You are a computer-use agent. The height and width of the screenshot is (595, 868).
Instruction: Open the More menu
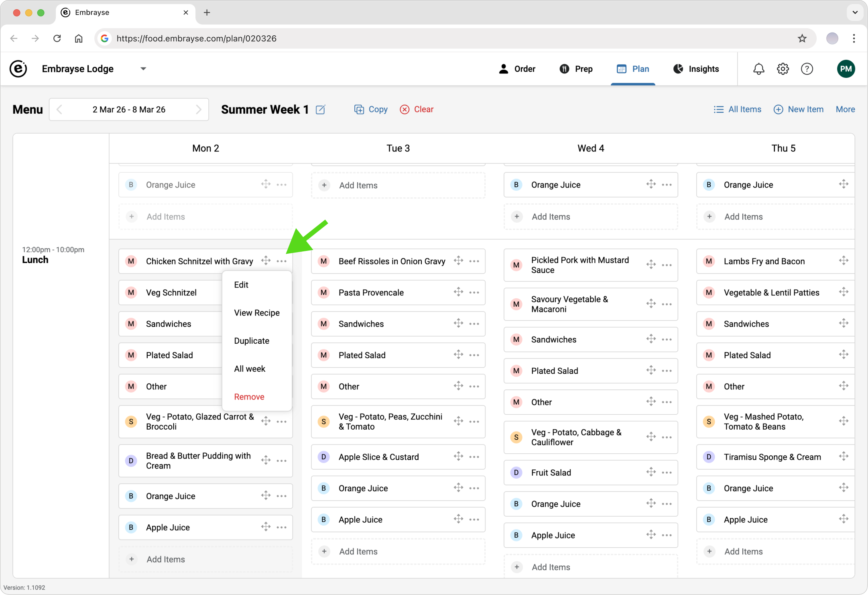pos(845,109)
